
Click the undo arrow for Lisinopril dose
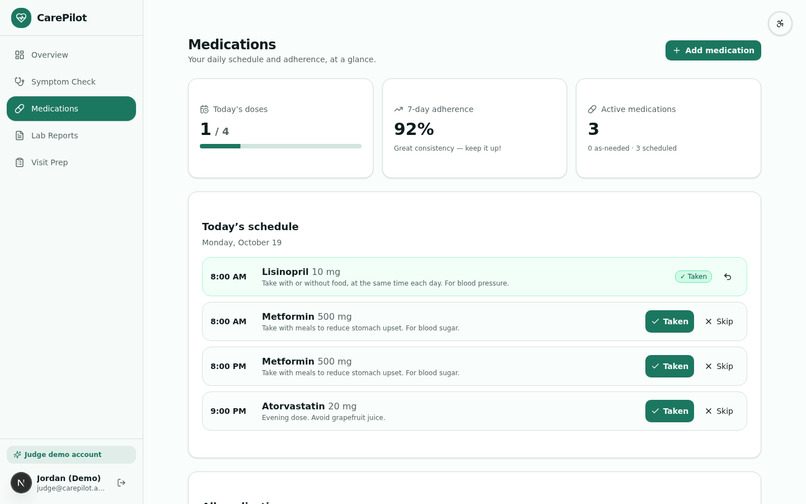tap(727, 277)
